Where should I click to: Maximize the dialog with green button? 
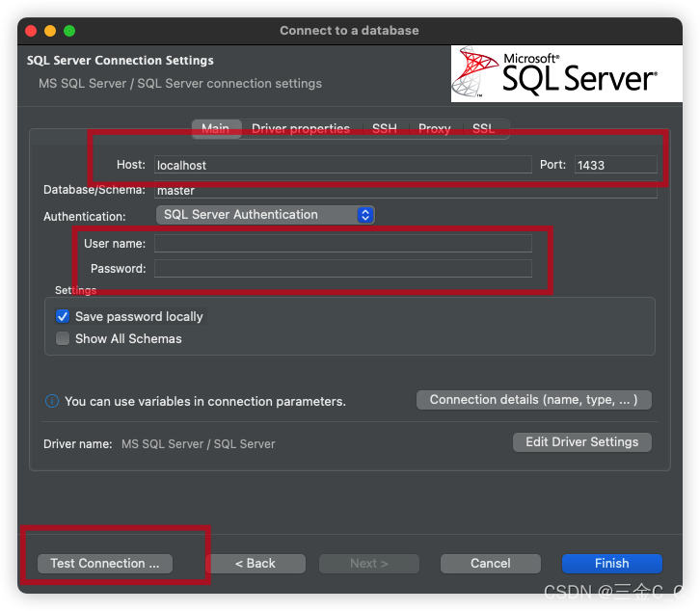pyautogui.click(x=69, y=31)
